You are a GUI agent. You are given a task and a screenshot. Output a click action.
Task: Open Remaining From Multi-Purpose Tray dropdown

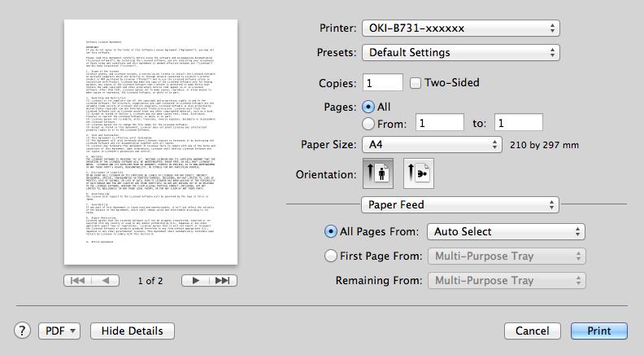507,281
